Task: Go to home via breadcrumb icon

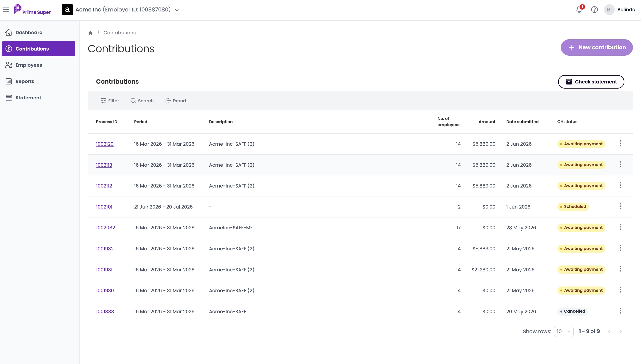Action: tap(90, 33)
